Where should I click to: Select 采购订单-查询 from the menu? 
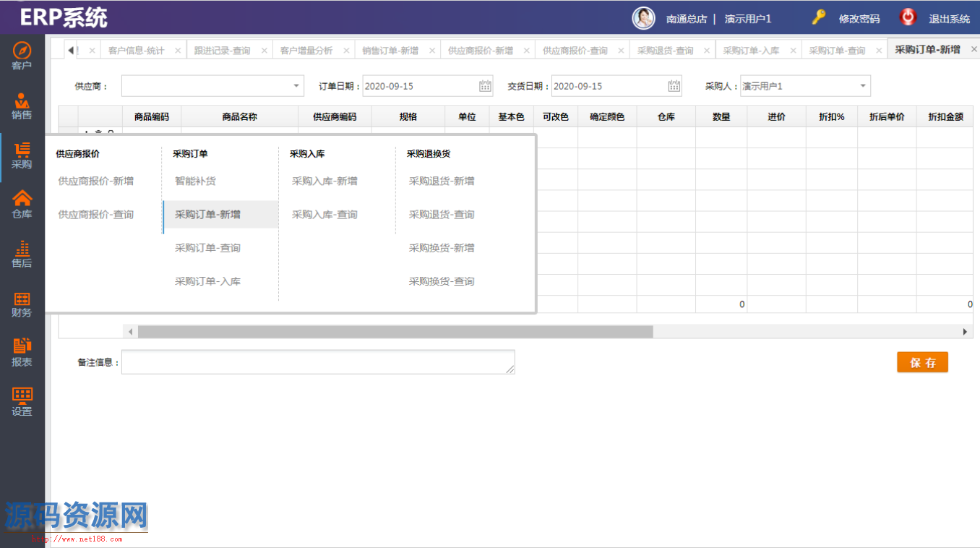[207, 248]
